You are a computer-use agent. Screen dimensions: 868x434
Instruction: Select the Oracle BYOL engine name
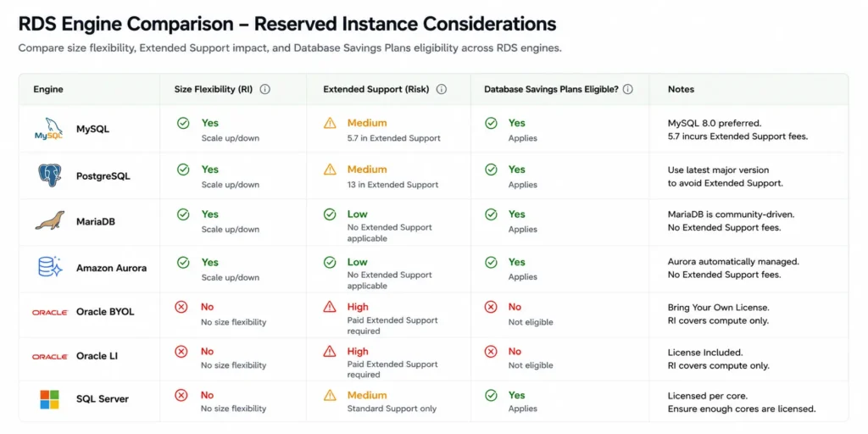(x=105, y=312)
